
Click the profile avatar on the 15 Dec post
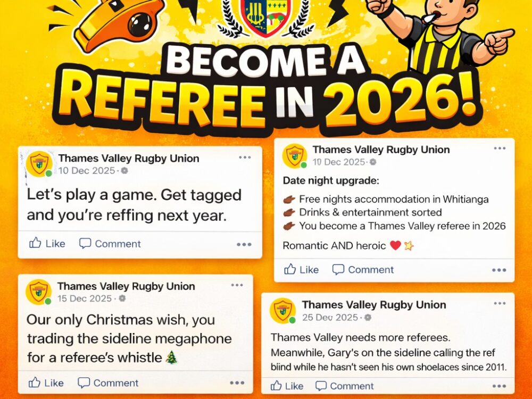(38, 292)
